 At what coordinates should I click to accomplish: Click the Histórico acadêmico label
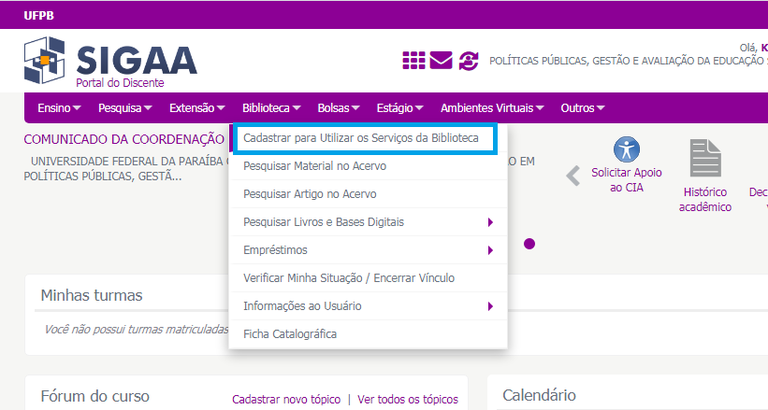(x=705, y=199)
